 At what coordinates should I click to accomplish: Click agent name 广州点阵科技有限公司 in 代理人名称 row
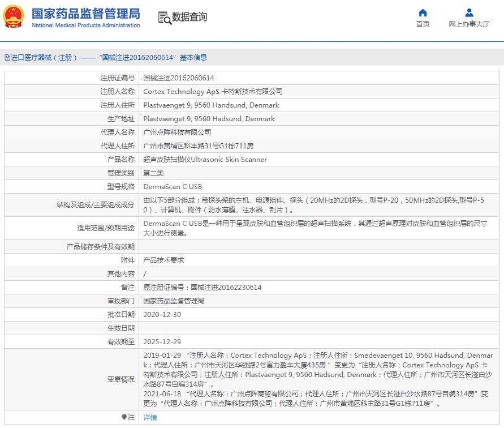(177, 132)
